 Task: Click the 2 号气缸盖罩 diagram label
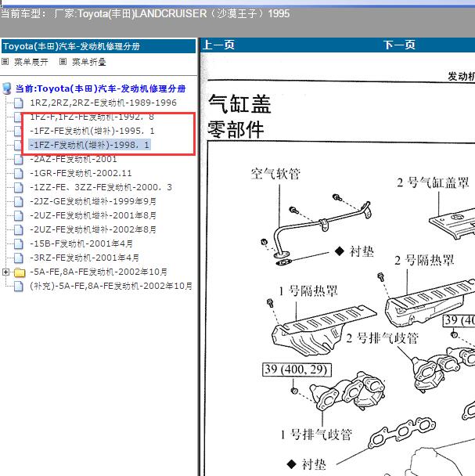coord(433,182)
